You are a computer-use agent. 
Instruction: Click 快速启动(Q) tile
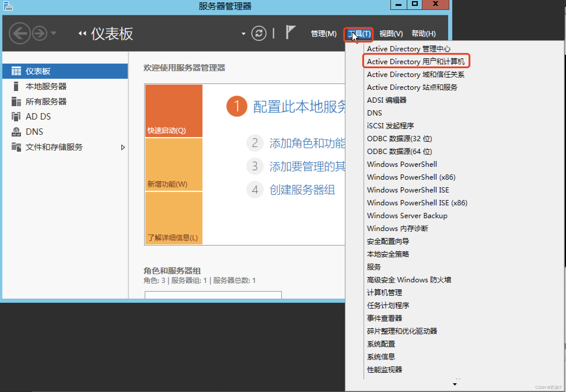174,111
